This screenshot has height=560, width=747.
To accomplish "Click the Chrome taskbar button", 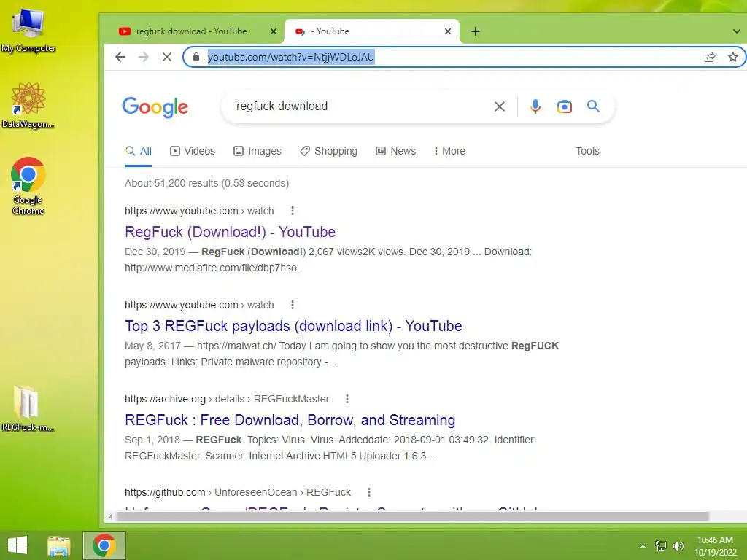I will point(104,545).
